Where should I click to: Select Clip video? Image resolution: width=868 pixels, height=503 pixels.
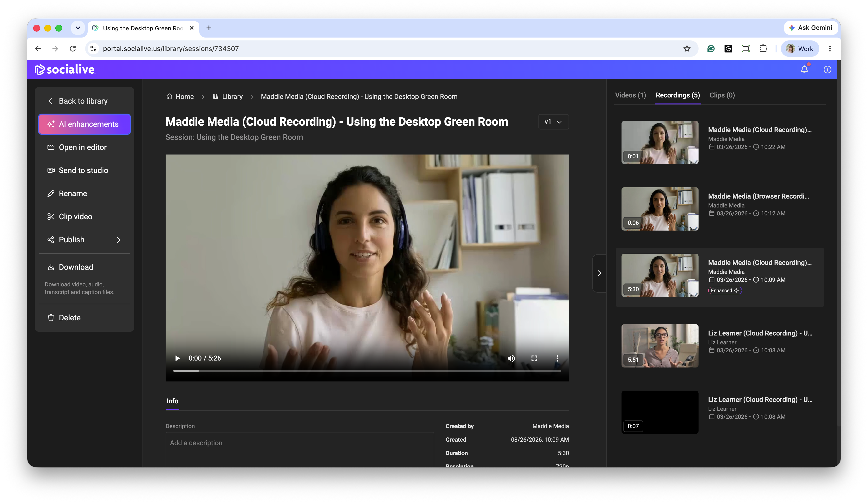tap(84, 216)
